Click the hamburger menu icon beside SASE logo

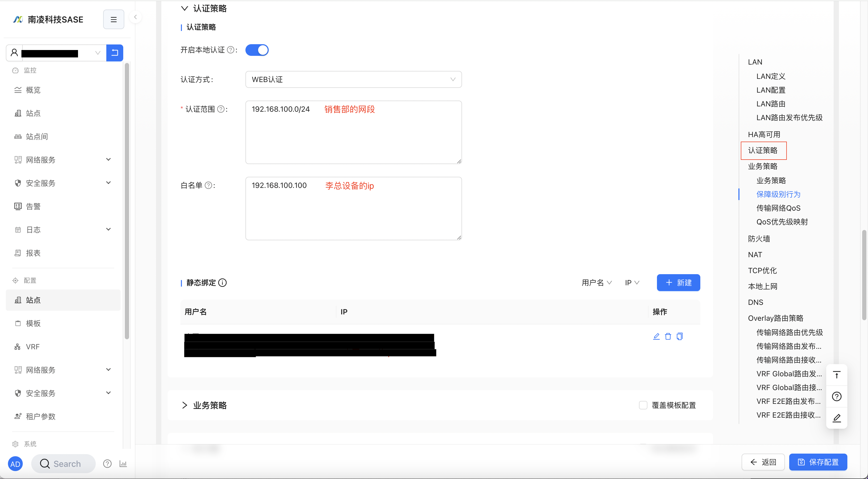coord(113,20)
